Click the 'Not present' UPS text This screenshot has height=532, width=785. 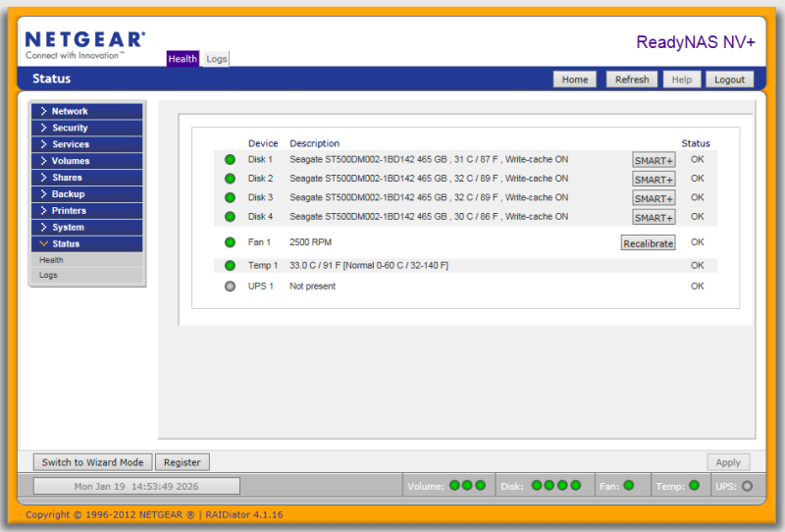coord(312,287)
